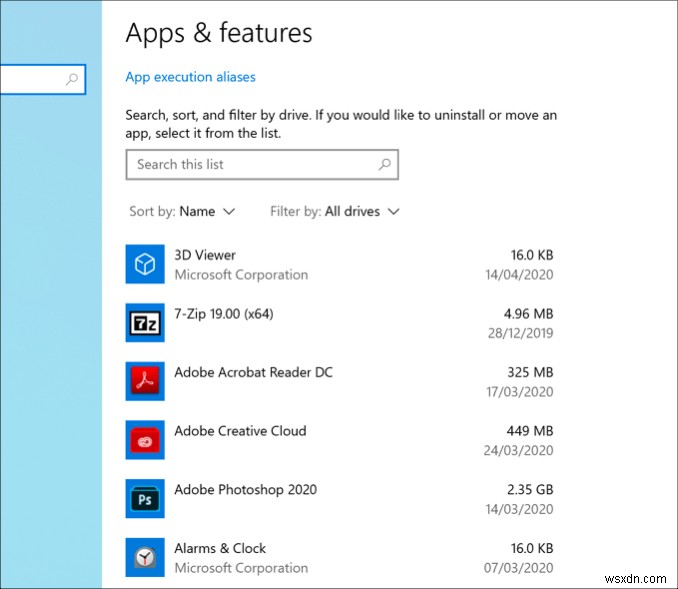
Task: Click the 325 MB size value
Action: tap(530, 372)
